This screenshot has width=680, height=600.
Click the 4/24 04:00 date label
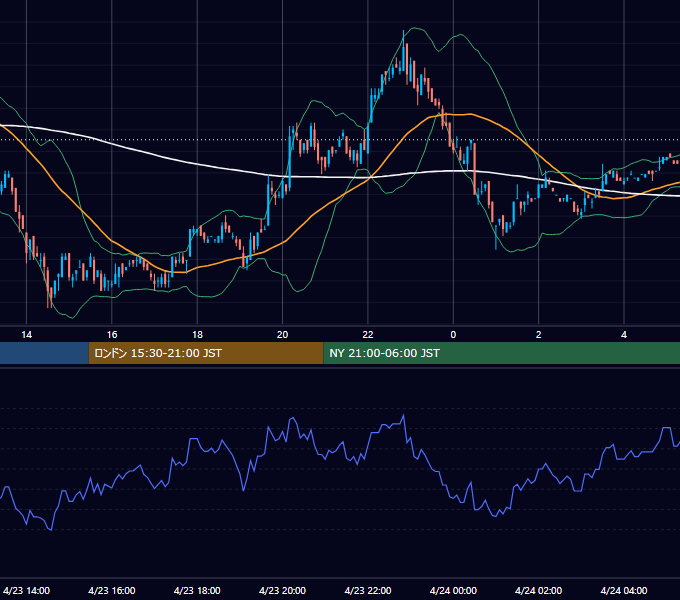(x=624, y=590)
